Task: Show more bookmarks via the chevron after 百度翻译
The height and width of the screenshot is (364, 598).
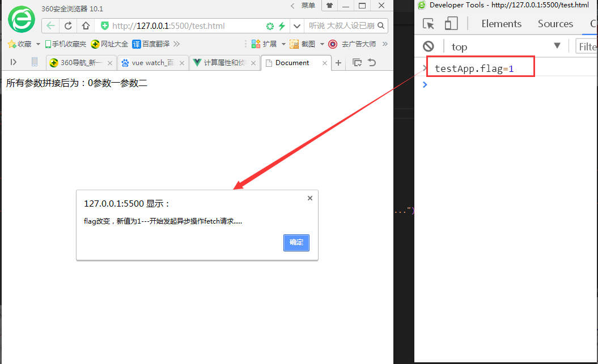Action: (x=177, y=44)
